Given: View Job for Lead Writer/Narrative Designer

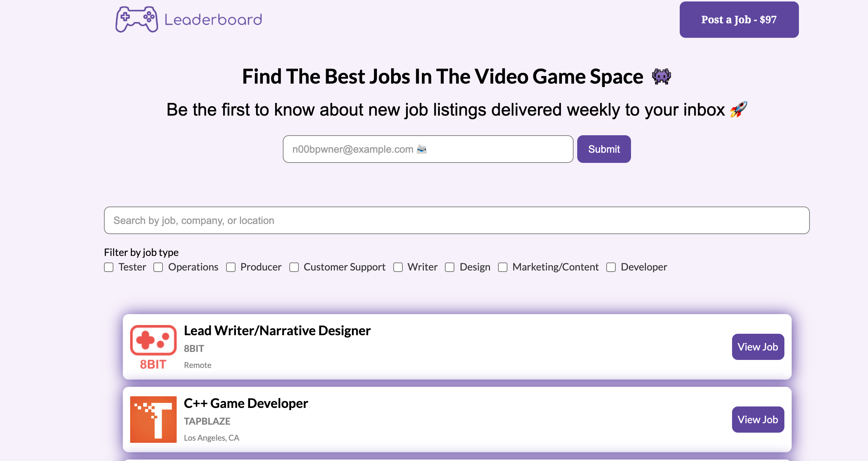Looking at the screenshot, I should tap(758, 347).
